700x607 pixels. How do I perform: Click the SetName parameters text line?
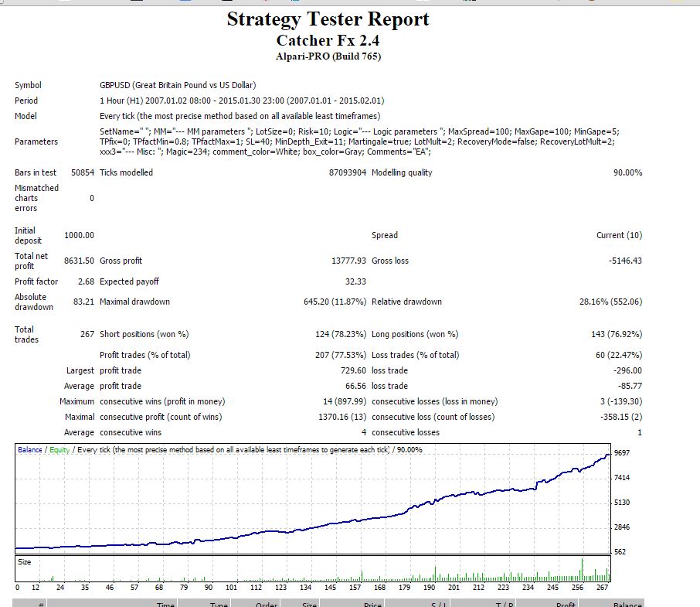click(x=359, y=131)
